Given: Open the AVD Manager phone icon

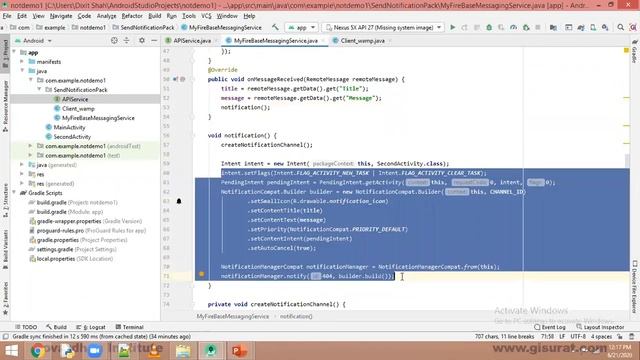Looking at the screenshot, I should pos(593,27).
